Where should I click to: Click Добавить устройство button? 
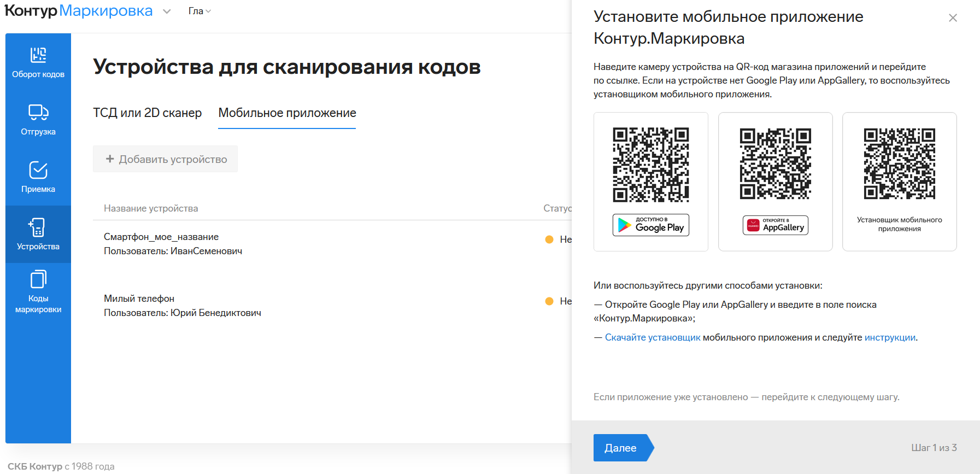click(x=165, y=159)
